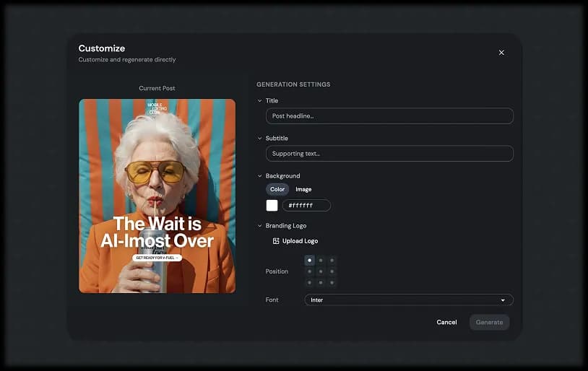Select middle-right logo position
Viewport: 588px width, 371px height.
332,271
